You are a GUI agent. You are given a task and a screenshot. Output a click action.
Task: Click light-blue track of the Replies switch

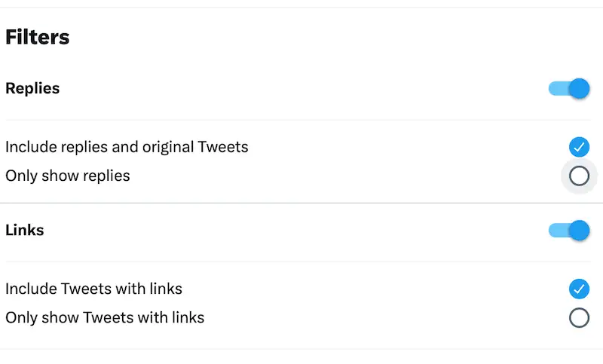(x=556, y=89)
